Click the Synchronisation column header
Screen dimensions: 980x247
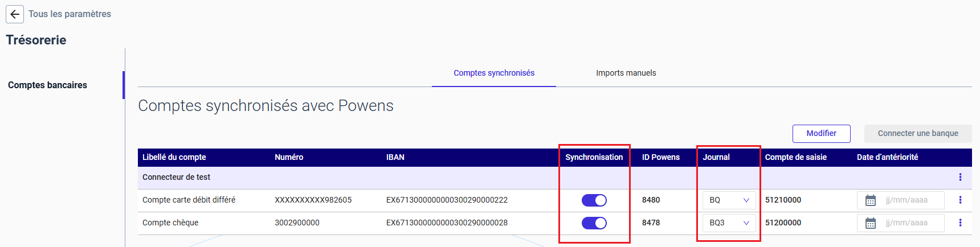point(594,158)
